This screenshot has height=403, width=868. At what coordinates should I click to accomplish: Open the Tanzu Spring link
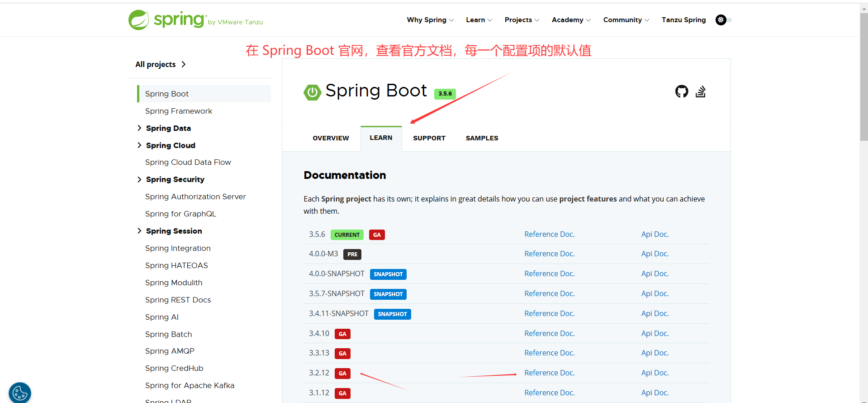point(683,20)
